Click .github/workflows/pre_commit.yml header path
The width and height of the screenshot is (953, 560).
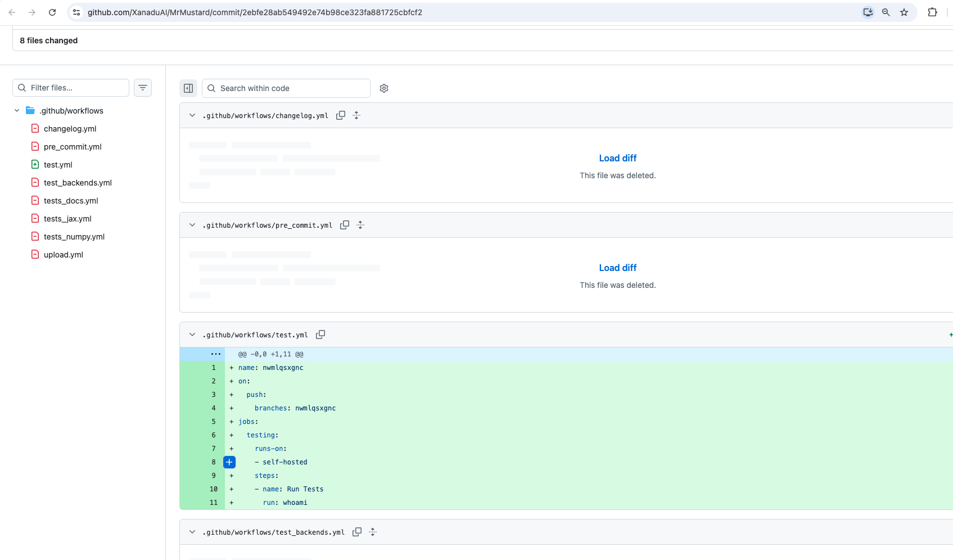pos(267,225)
